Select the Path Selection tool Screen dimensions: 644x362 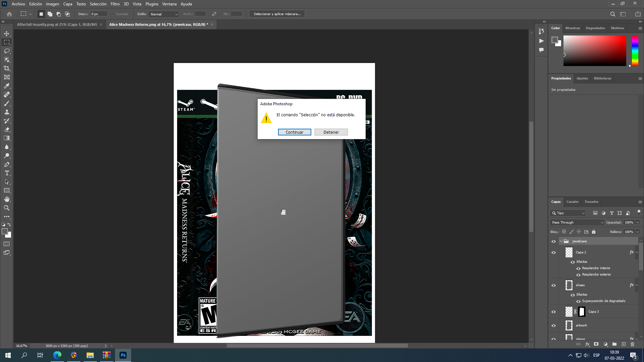(7, 182)
